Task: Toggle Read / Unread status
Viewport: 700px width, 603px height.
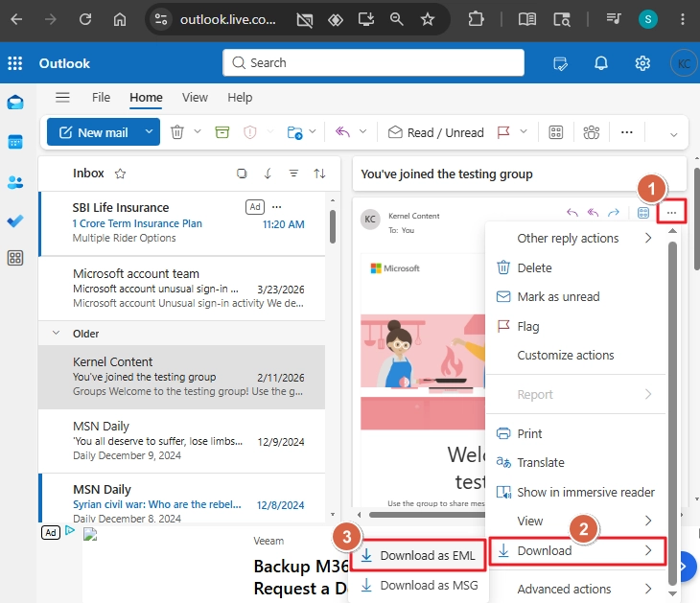Action: pos(435,132)
